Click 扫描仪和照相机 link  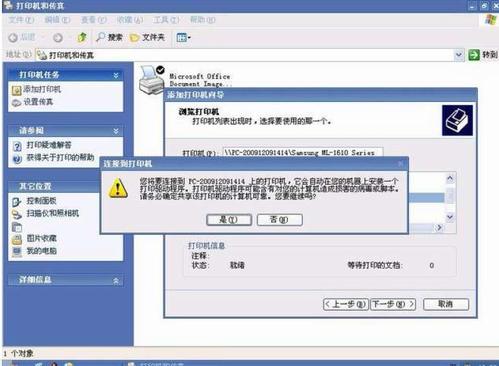[x=53, y=213]
